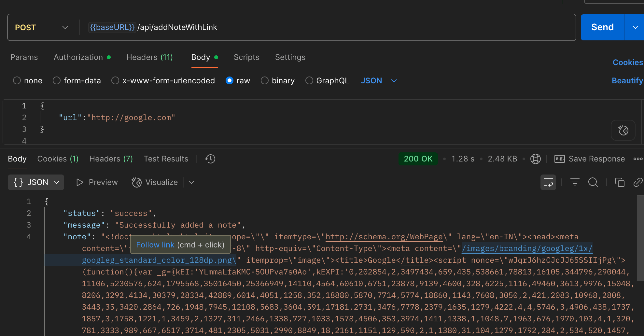The height and width of the screenshot is (336, 644).
Task: Open the JSON body language dropdown
Action: tap(379, 80)
